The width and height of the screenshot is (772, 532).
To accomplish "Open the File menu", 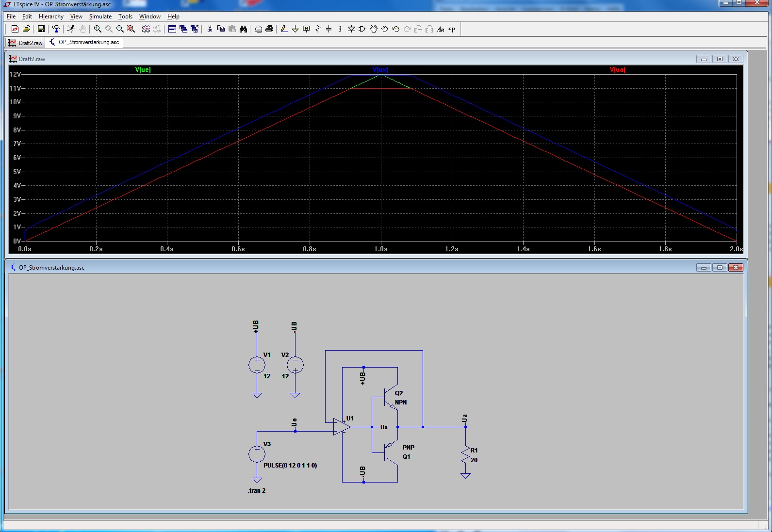I will click(x=11, y=16).
